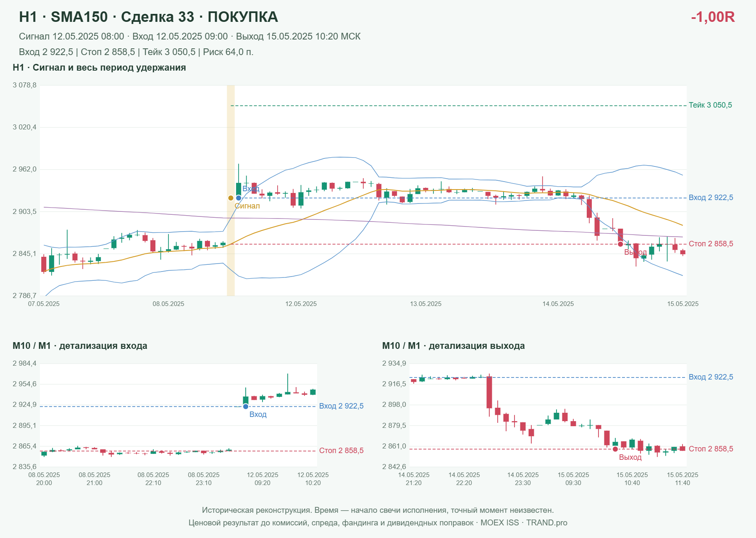
Task: Click the 'Тейк 3 050,5' label on H1 chart
Action: 710,105
